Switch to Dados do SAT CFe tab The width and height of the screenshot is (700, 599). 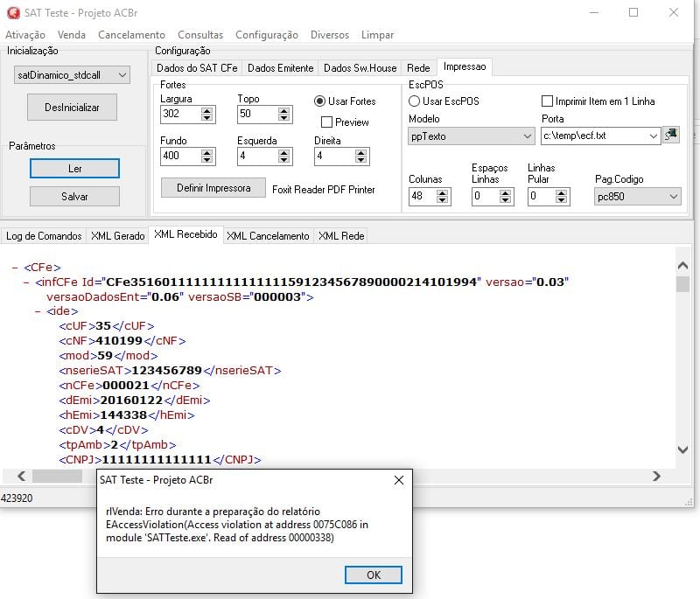pos(197,68)
